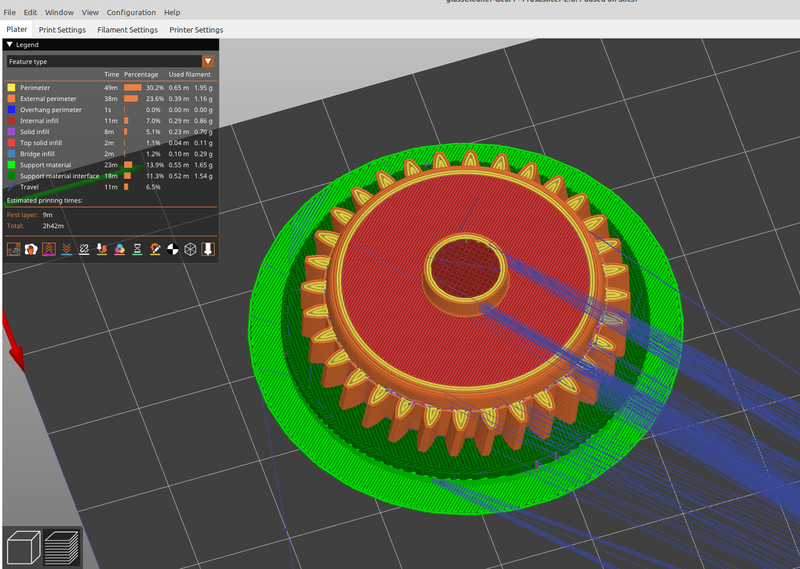This screenshot has height=569, width=800.
Task: Open the Feature type view dropdown
Action: pyautogui.click(x=110, y=61)
